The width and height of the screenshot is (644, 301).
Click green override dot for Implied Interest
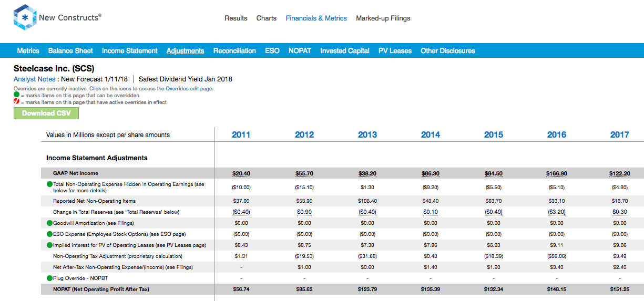50,245
